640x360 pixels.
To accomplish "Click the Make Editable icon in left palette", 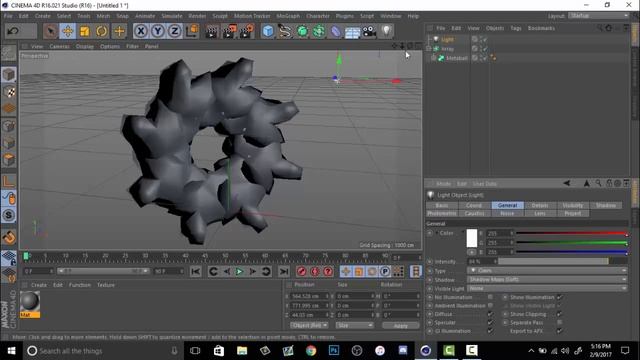I will pos(9,53).
